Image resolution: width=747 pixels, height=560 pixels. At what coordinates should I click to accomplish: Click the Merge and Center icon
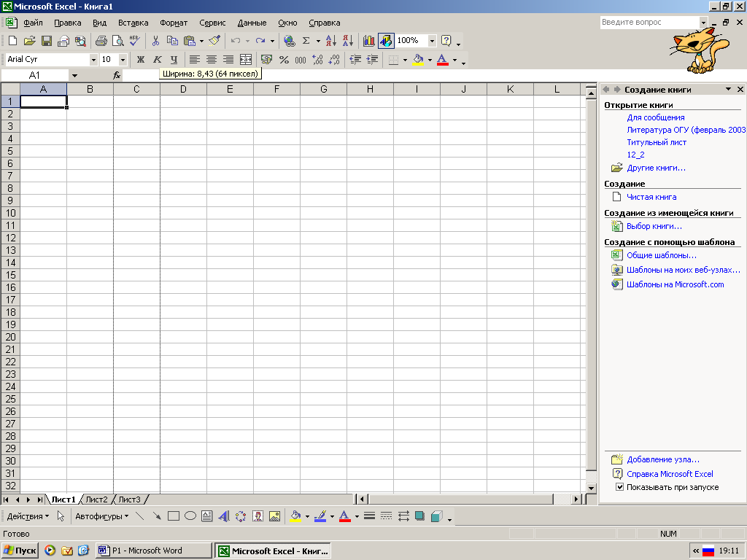pos(246,60)
